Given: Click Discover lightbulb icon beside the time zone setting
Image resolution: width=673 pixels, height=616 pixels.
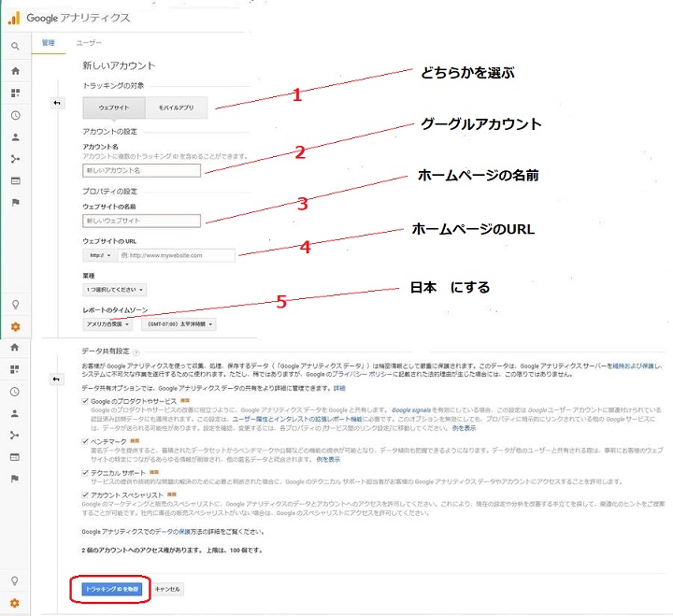Looking at the screenshot, I should (16, 305).
